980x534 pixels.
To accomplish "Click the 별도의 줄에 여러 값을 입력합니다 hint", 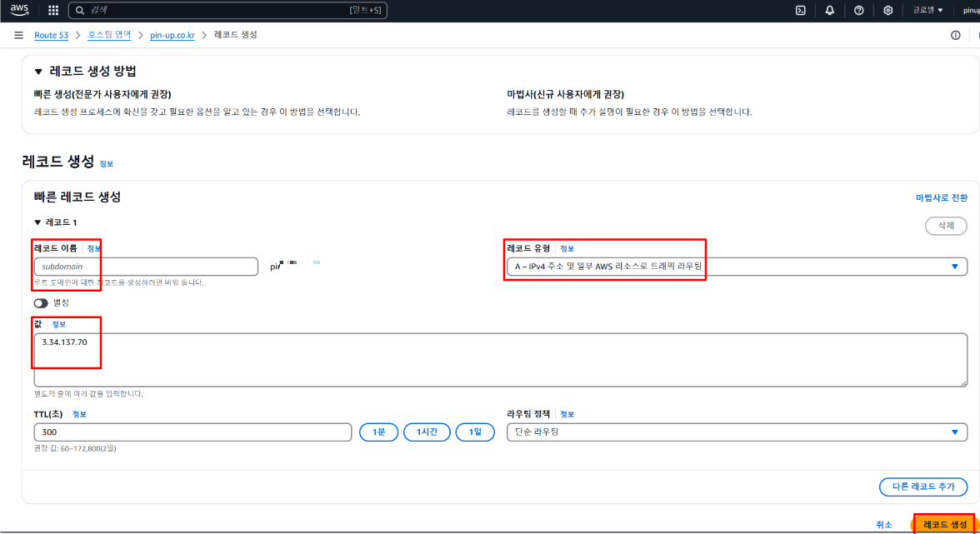I will point(88,393).
